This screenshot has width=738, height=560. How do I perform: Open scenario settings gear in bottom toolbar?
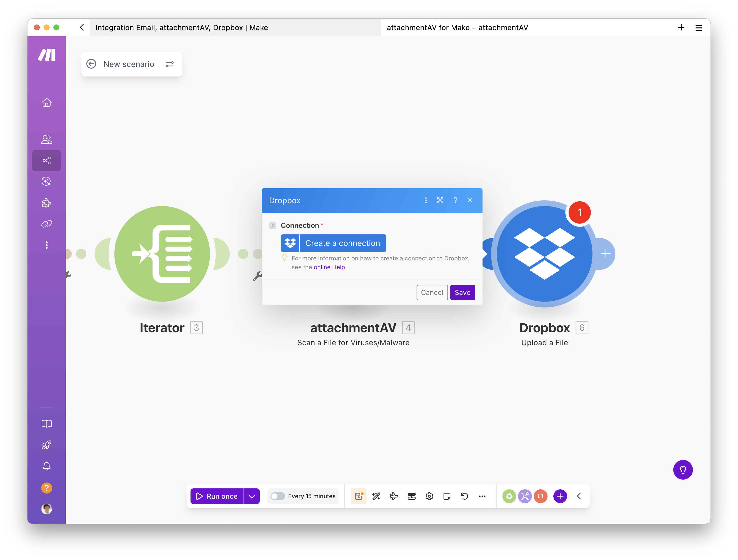[429, 496]
